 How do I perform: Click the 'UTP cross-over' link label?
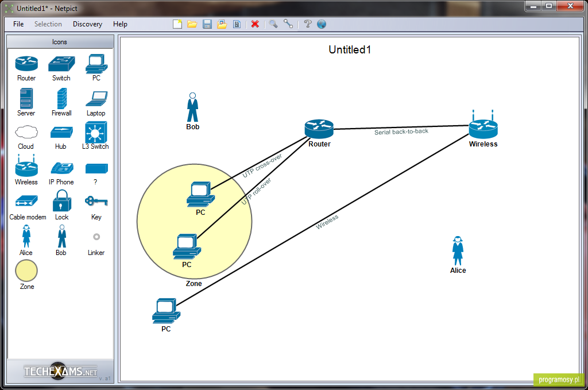point(262,165)
